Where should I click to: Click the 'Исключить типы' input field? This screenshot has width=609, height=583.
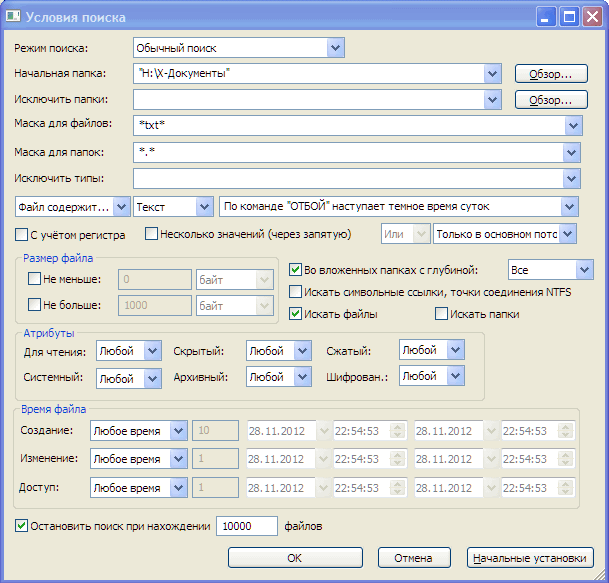click(348, 179)
